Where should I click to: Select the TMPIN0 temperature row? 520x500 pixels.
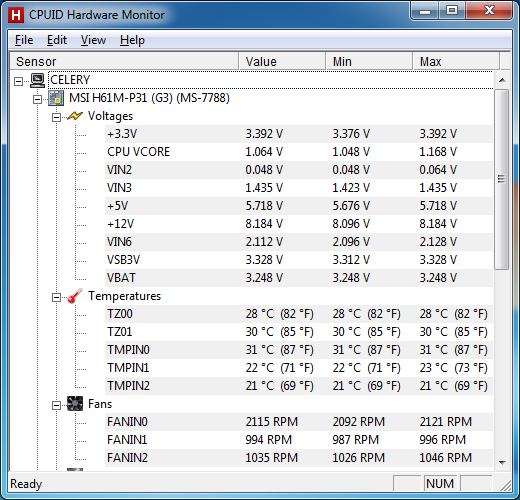click(299, 350)
